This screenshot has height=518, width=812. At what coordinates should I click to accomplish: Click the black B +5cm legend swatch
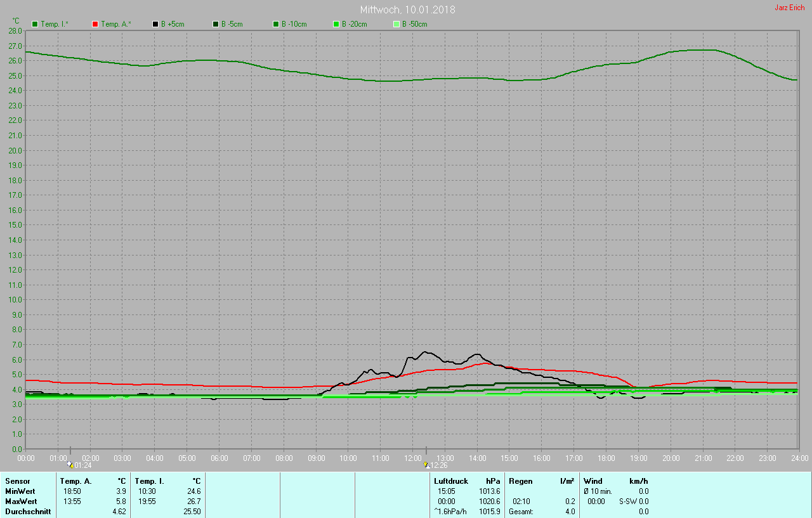(155, 24)
